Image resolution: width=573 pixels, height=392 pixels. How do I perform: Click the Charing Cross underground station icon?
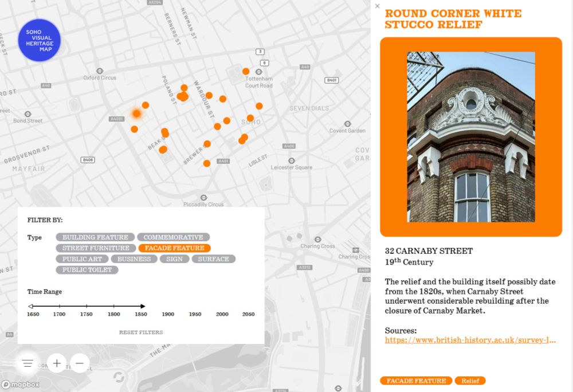(x=318, y=240)
